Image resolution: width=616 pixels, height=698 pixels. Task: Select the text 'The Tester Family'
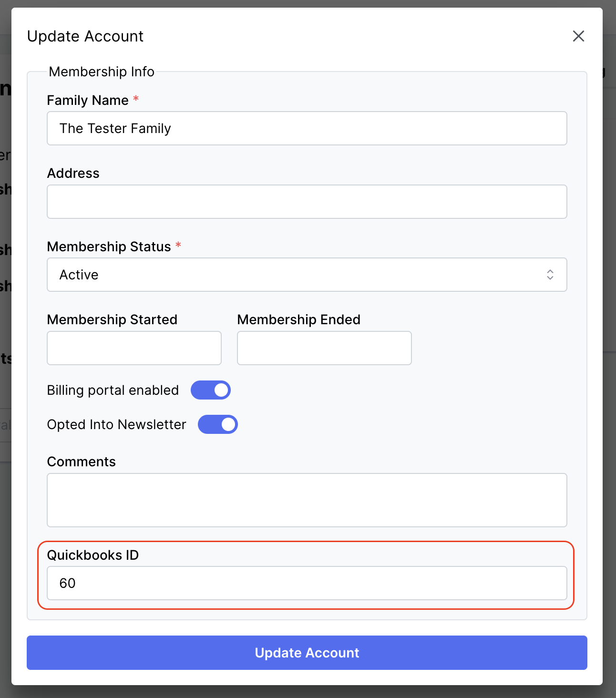[115, 128]
